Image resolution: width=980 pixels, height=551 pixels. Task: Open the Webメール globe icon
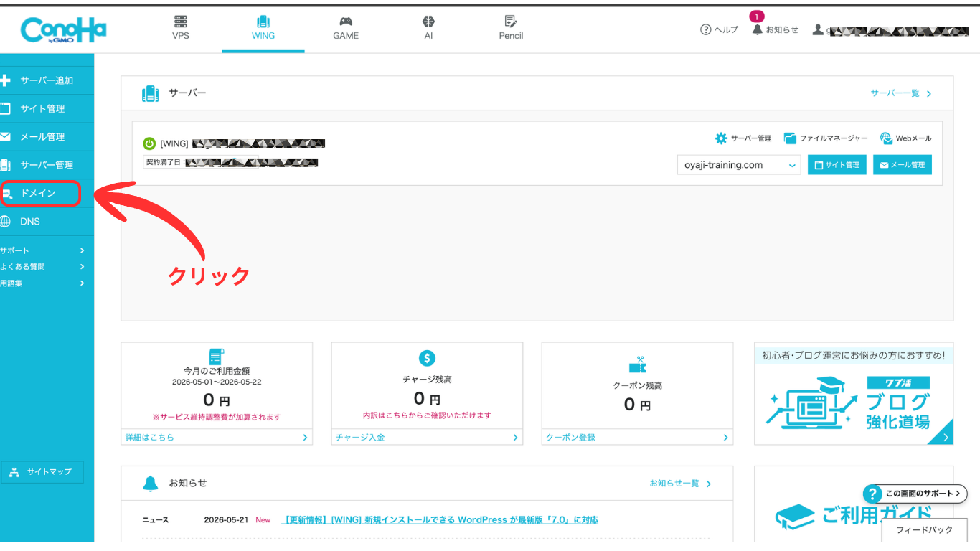tap(886, 138)
